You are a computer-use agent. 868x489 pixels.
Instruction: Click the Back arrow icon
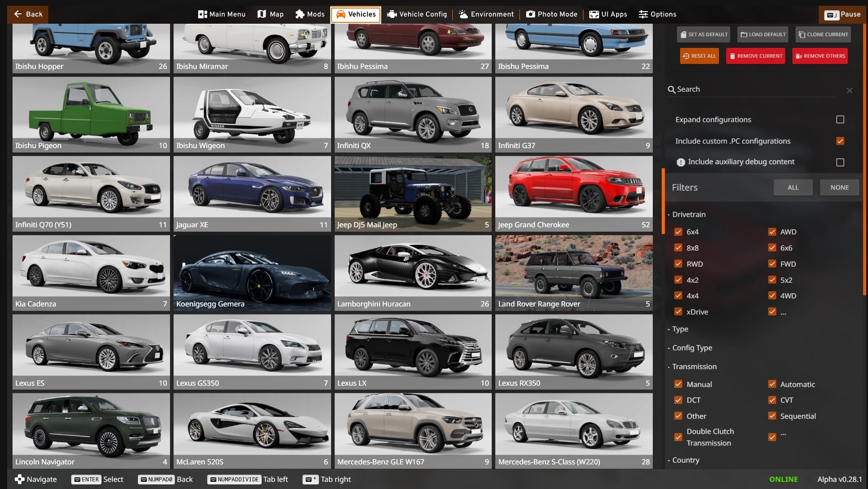18,14
